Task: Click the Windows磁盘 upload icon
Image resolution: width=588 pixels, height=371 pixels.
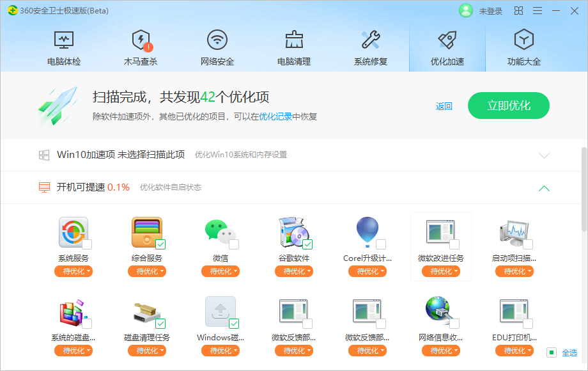Action: [220, 312]
